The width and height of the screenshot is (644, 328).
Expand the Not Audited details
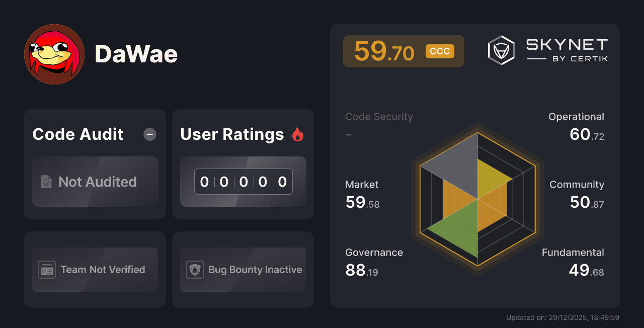pyautogui.click(x=95, y=182)
